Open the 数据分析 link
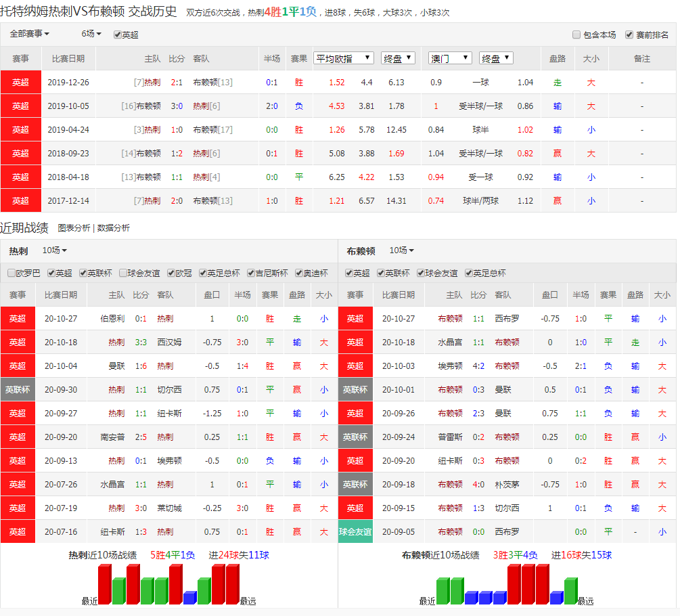The width and height of the screenshot is (680, 616). click(x=114, y=228)
